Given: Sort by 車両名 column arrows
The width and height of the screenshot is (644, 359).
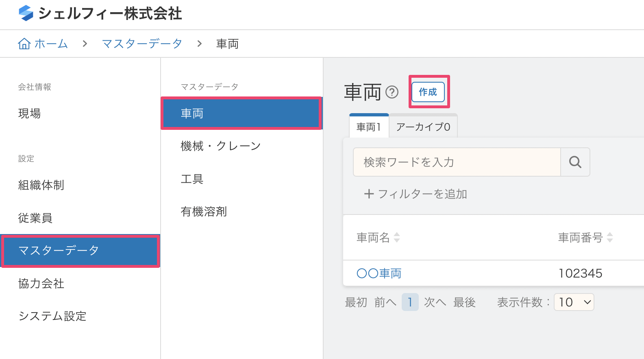Looking at the screenshot, I should 397,237.
